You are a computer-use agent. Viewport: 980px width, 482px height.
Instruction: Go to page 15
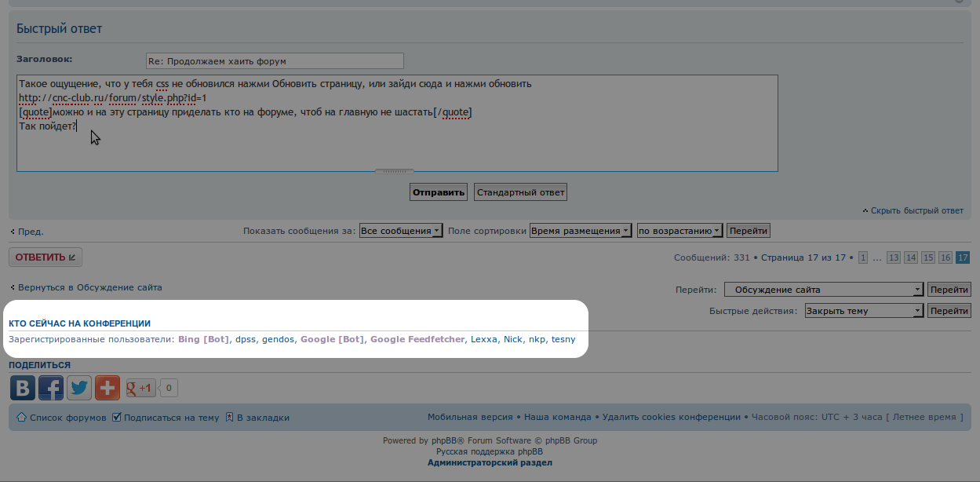pos(928,257)
